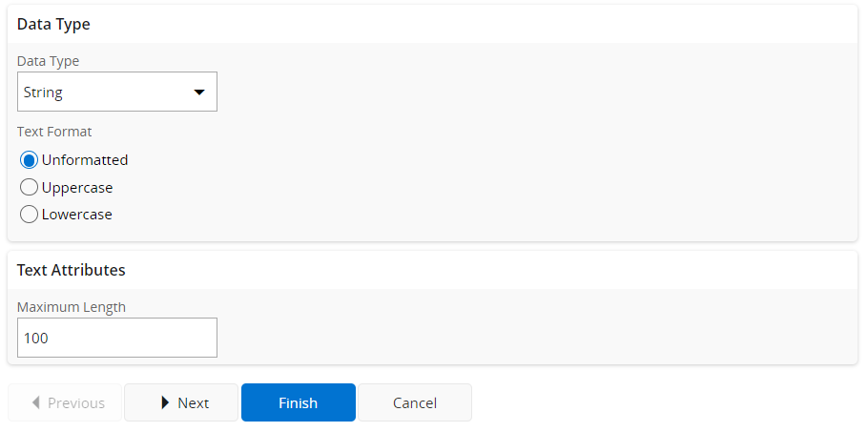Click the Uppercase option label text
Image resolution: width=868 pixels, height=432 pixels.
[x=77, y=188]
